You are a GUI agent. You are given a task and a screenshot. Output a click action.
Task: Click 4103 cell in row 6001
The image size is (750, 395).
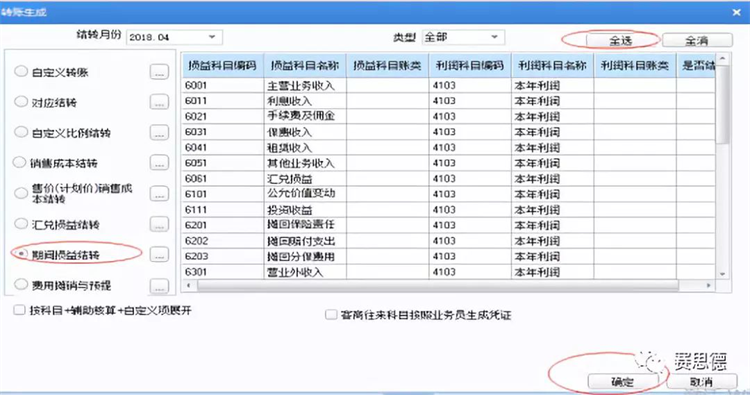[470, 85]
